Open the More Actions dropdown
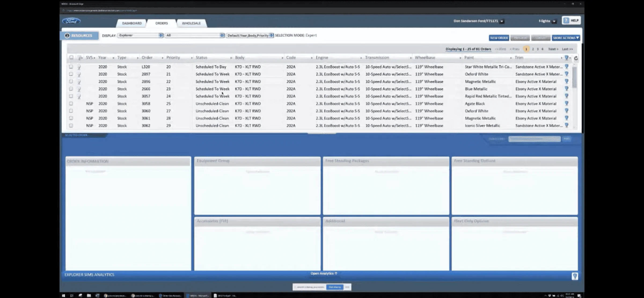Viewport: 644px width, 298px height. coord(566,38)
